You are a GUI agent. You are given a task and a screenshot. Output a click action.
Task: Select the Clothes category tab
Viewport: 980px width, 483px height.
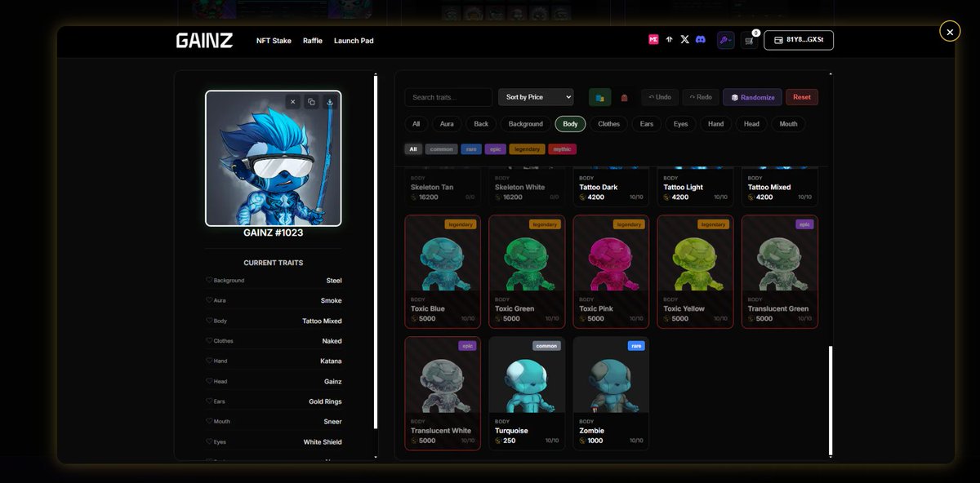608,124
